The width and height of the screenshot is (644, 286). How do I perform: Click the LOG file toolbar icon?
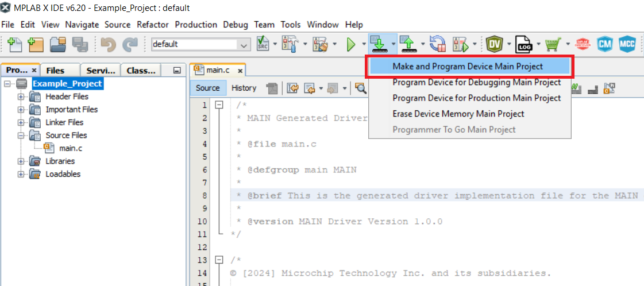[x=524, y=44]
